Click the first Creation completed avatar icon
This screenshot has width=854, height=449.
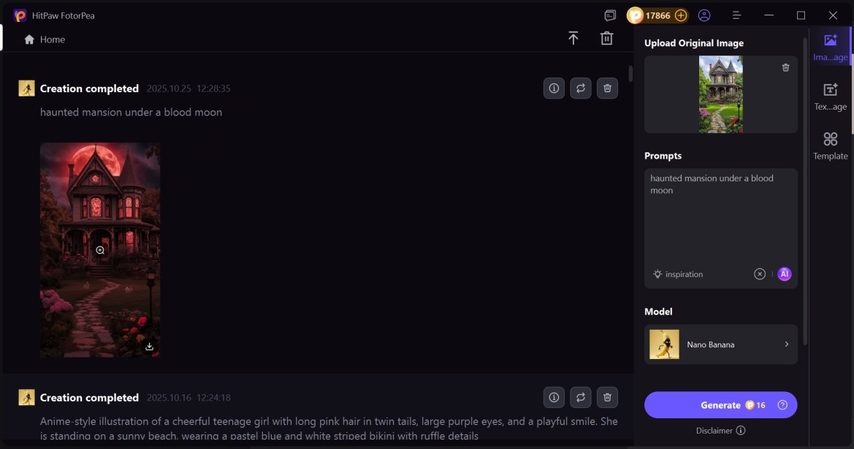point(27,88)
